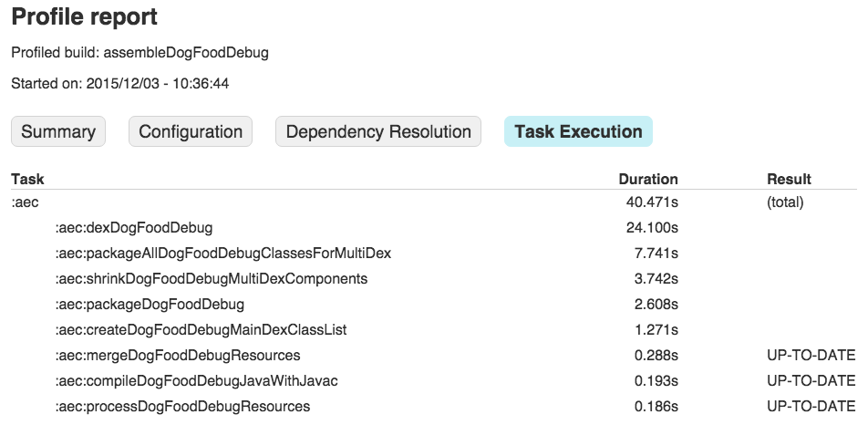Click the Task column header
Screen dimensions: 868x425
pos(27,180)
